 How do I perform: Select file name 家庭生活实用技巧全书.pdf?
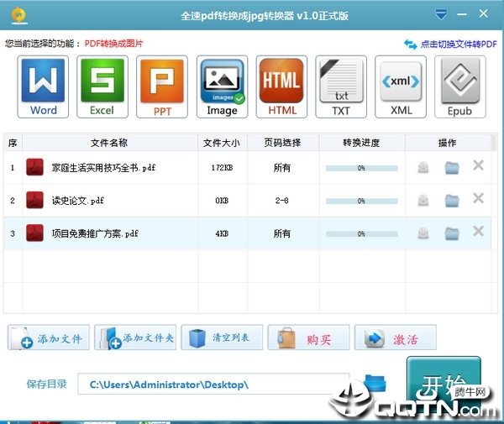pos(103,168)
